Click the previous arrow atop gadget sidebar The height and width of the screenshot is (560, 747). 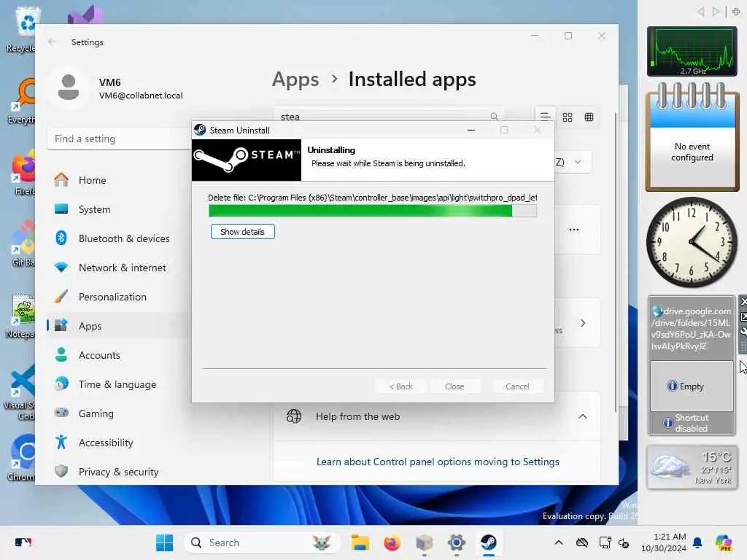click(x=700, y=12)
